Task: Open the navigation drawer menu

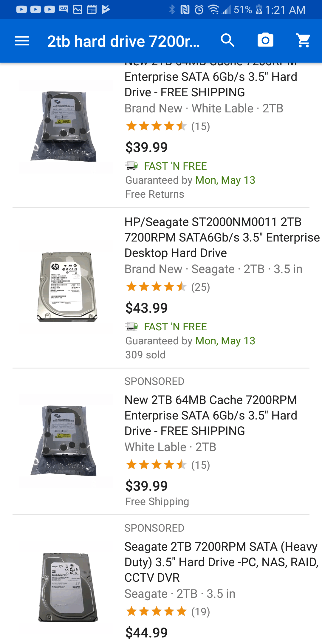Action: 22,40
